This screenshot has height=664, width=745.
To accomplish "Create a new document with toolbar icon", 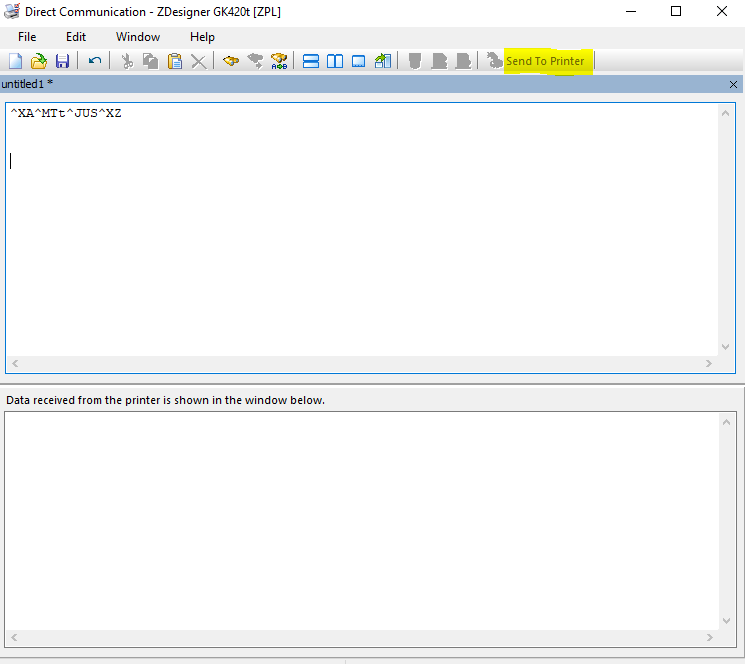I will tap(15, 61).
